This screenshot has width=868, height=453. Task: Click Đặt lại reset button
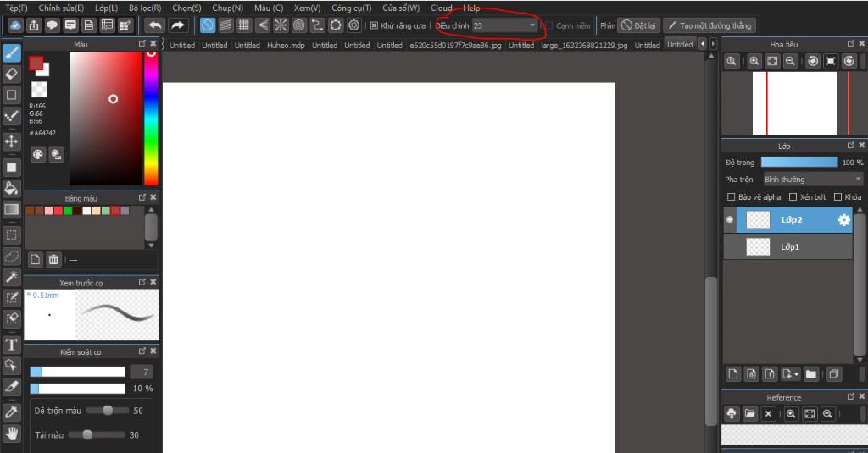tap(638, 25)
